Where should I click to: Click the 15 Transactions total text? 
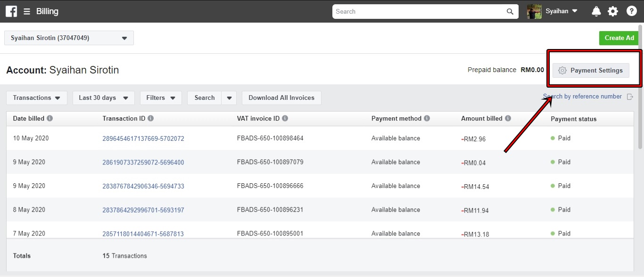tap(124, 256)
